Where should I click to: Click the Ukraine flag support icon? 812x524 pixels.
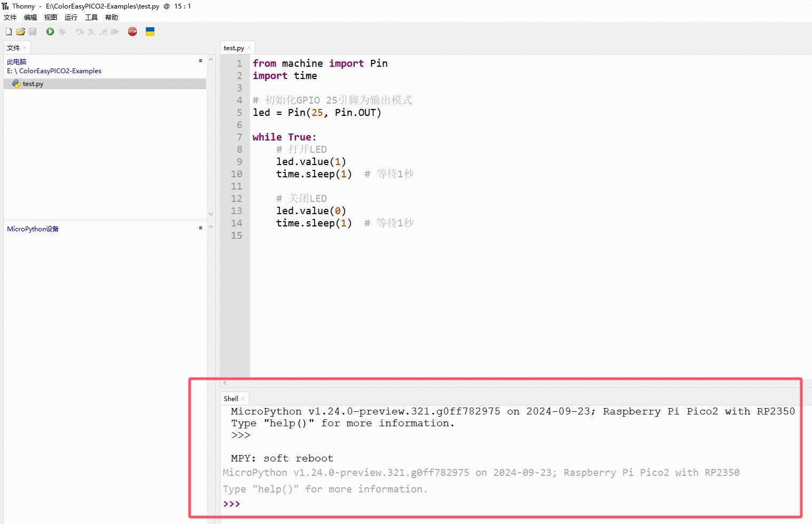pos(150,32)
